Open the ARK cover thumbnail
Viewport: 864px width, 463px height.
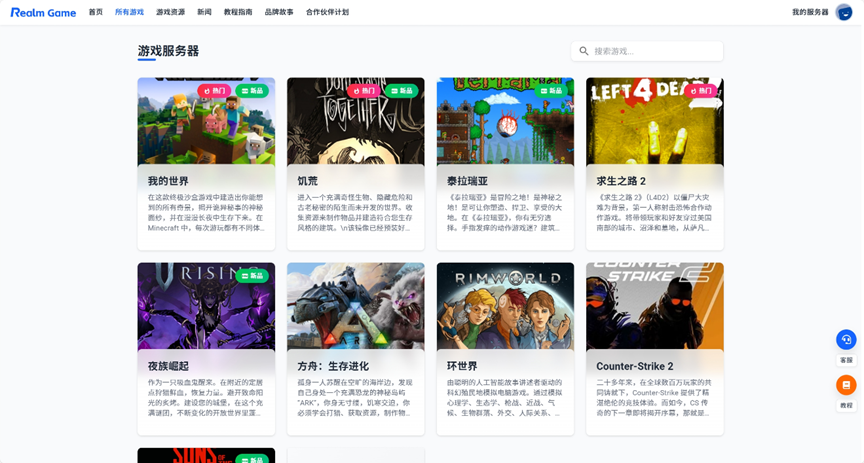pos(355,306)
